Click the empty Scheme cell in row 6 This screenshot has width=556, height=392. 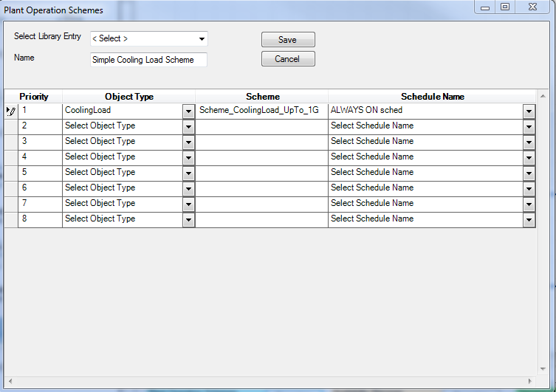261,188
